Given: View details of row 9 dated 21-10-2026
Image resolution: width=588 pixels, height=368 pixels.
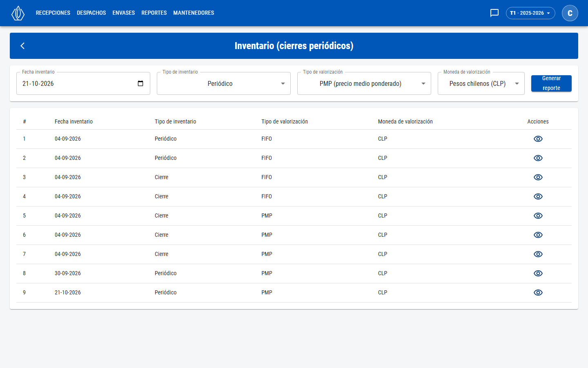Looking at the screenshot, I should pyautogui.click(x=538, y=293).
